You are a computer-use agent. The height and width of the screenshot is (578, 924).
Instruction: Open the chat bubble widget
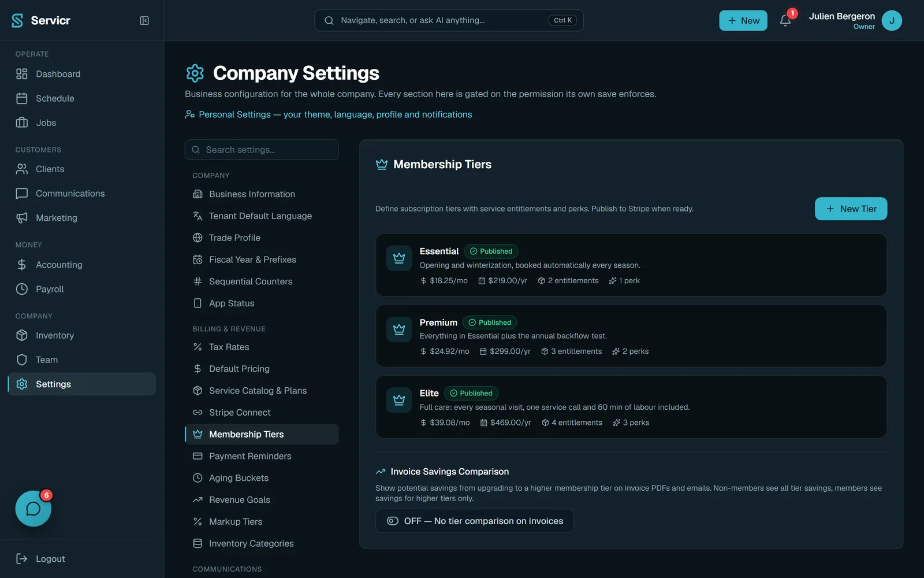click(x=33, y=509)
